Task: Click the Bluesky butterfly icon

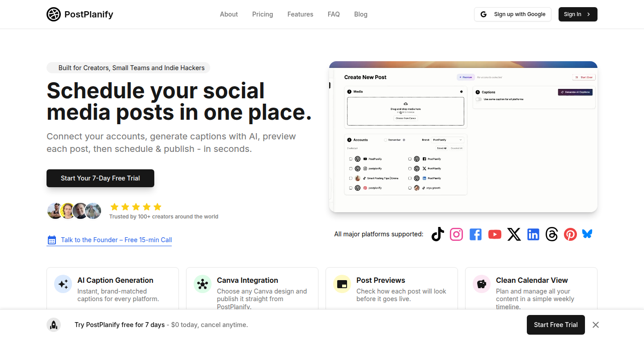Action: [587, 234]
